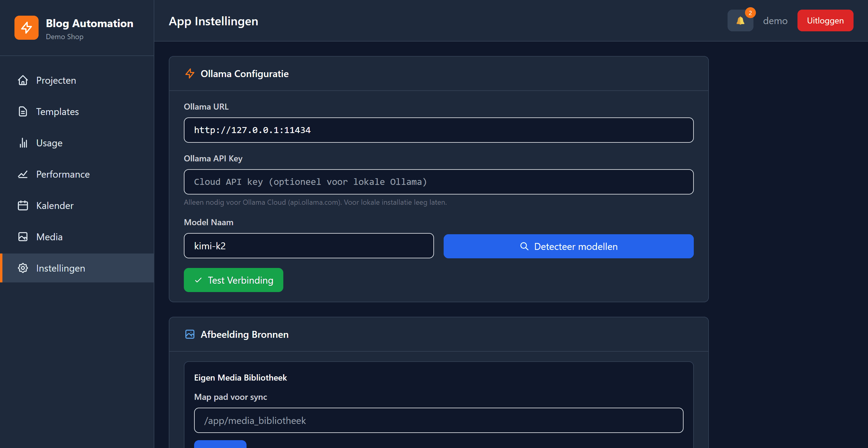Click the orange lightning bolt app logo
The image size is (868, 448).
[26, 28]
